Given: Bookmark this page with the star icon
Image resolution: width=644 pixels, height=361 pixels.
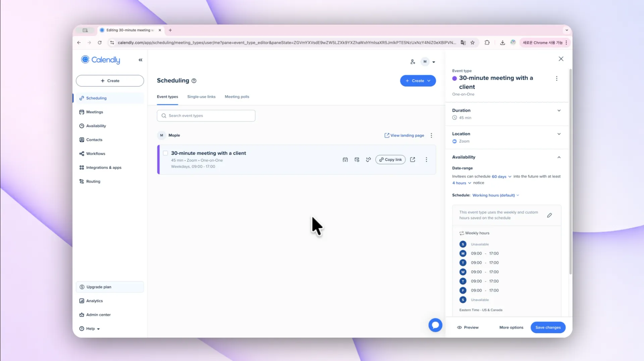Looking at the screenshot, I should pyautogui.click(x=473, y=43).
